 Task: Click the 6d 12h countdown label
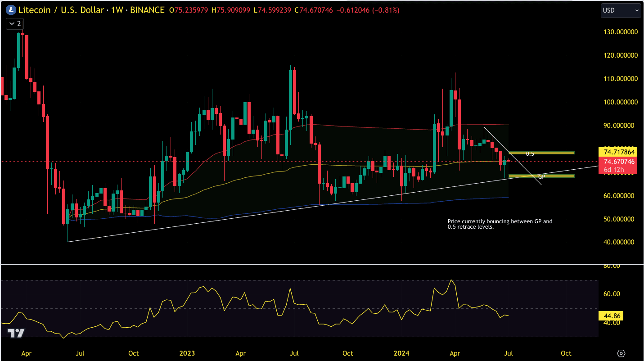click(613, 170)
